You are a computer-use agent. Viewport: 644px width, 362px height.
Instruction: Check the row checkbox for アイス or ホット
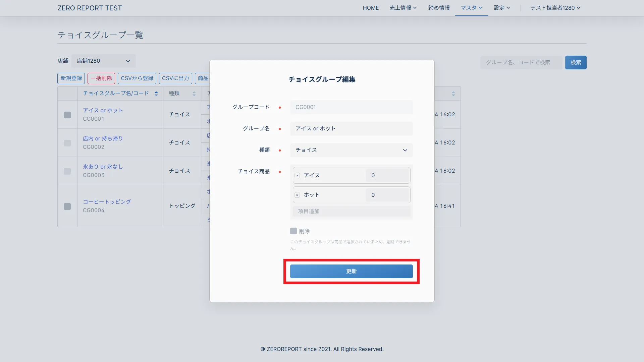[67, 115]
